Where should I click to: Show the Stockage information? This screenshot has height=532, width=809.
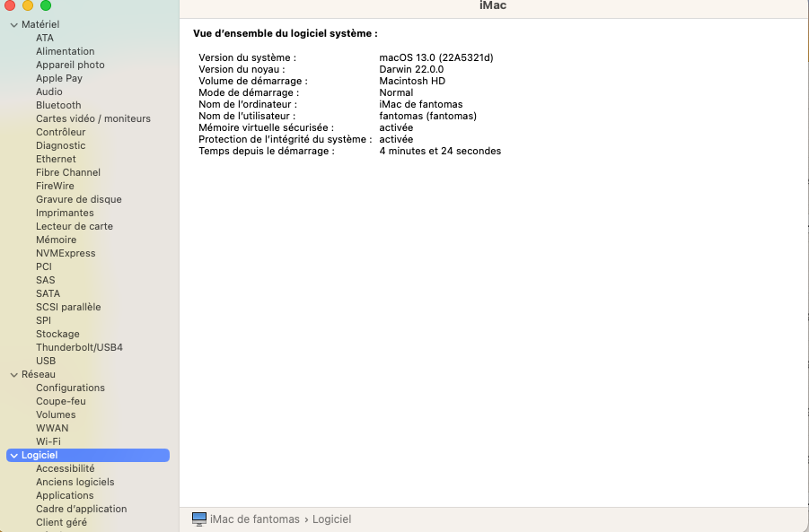pos(57,334)
